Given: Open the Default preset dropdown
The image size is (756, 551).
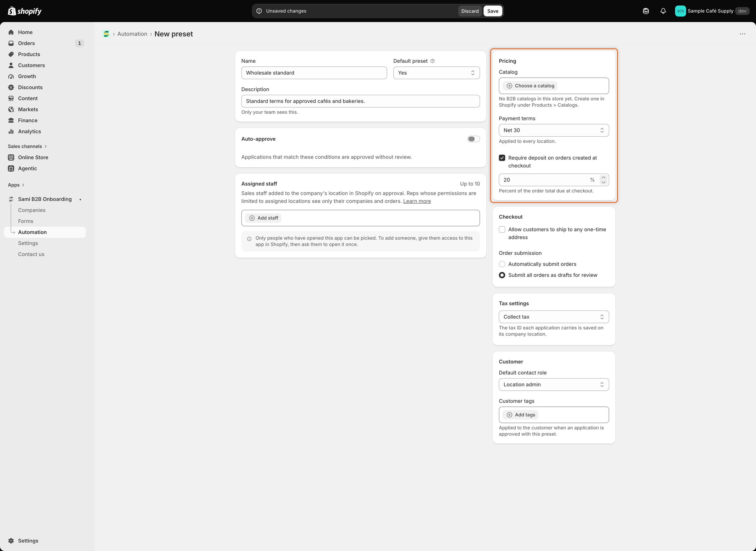Looking at the screenshot, I should tap(436, 73).
